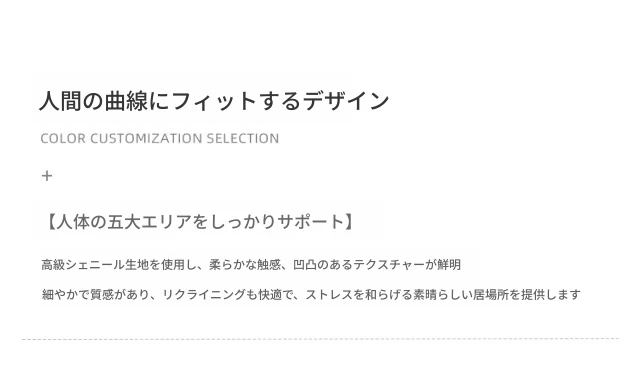Click 人間 at the start of the heading
640x381 pixels.
coord(60,101)
